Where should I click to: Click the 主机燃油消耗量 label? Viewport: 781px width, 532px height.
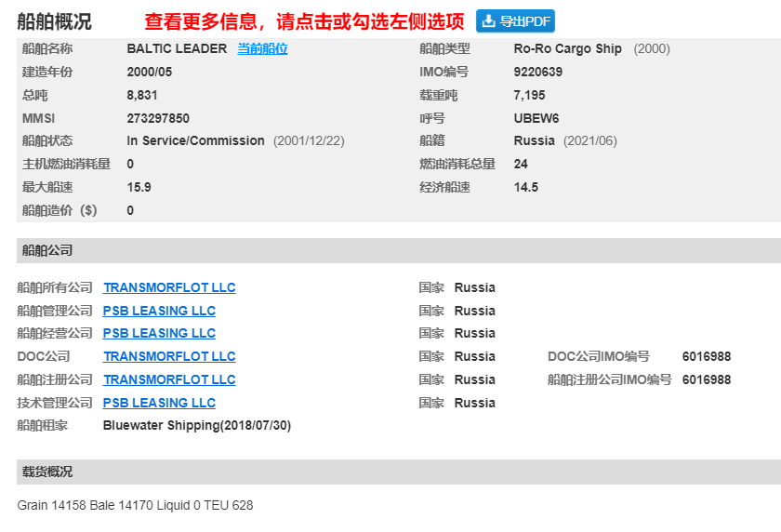click(66, 164)
